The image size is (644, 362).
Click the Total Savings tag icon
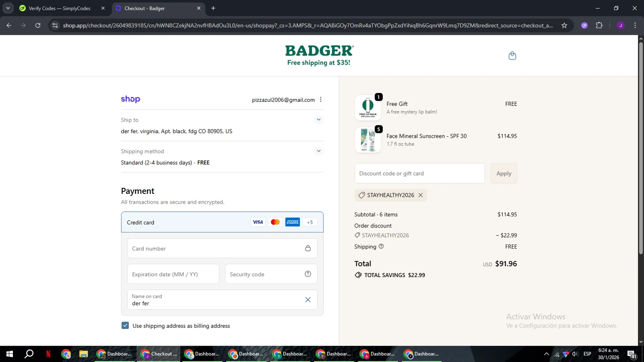pos(358,275)
